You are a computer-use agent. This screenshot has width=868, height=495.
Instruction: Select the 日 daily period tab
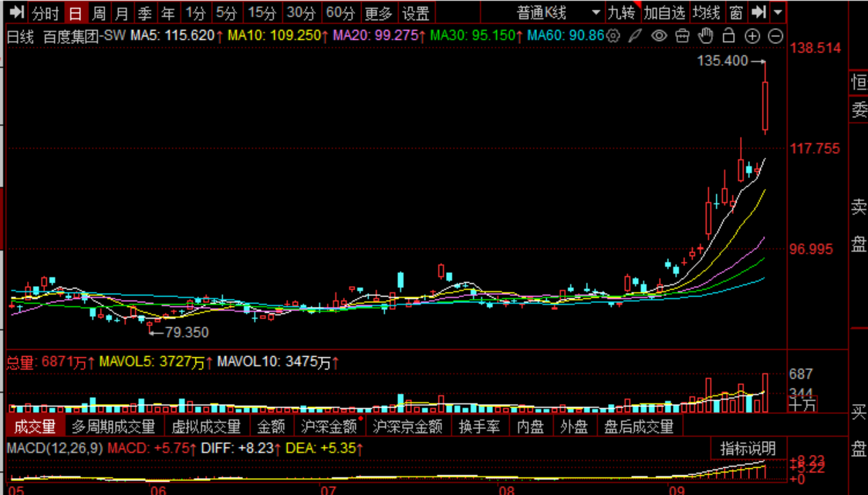76,12
